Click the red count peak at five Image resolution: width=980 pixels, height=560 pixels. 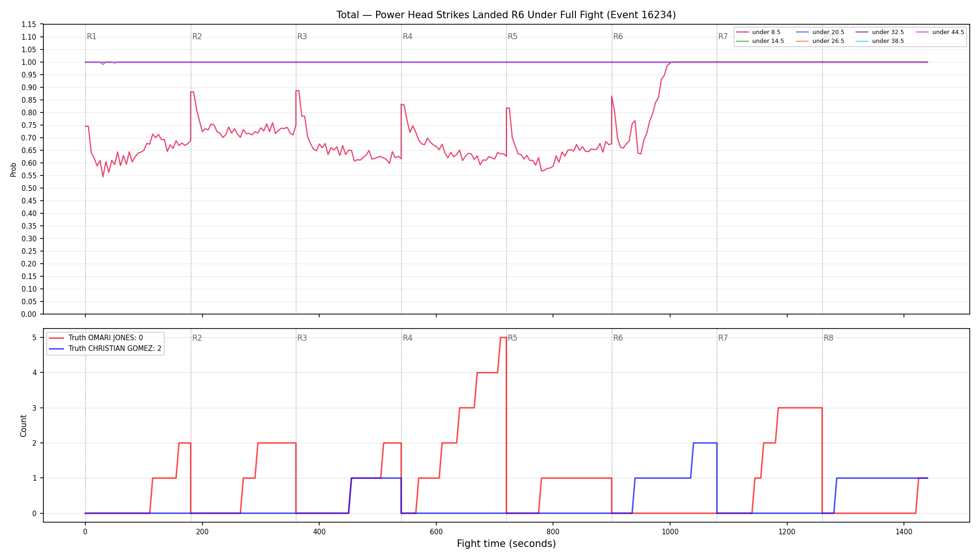(503, 337)
